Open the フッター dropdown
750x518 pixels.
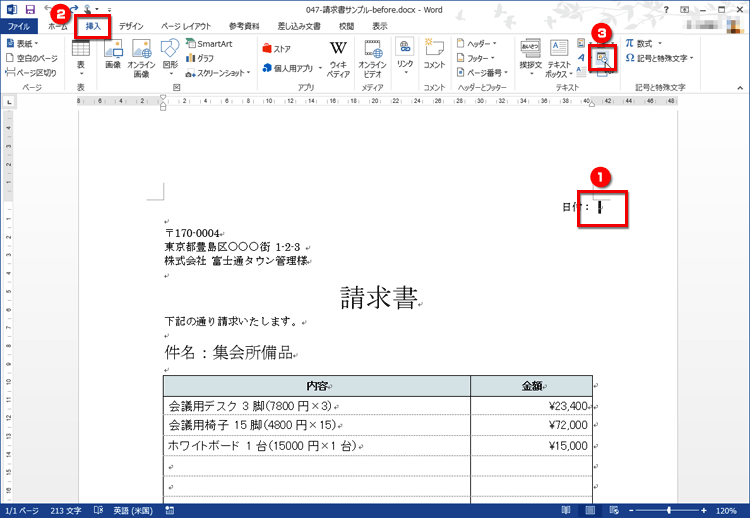(x=475, y=58)
